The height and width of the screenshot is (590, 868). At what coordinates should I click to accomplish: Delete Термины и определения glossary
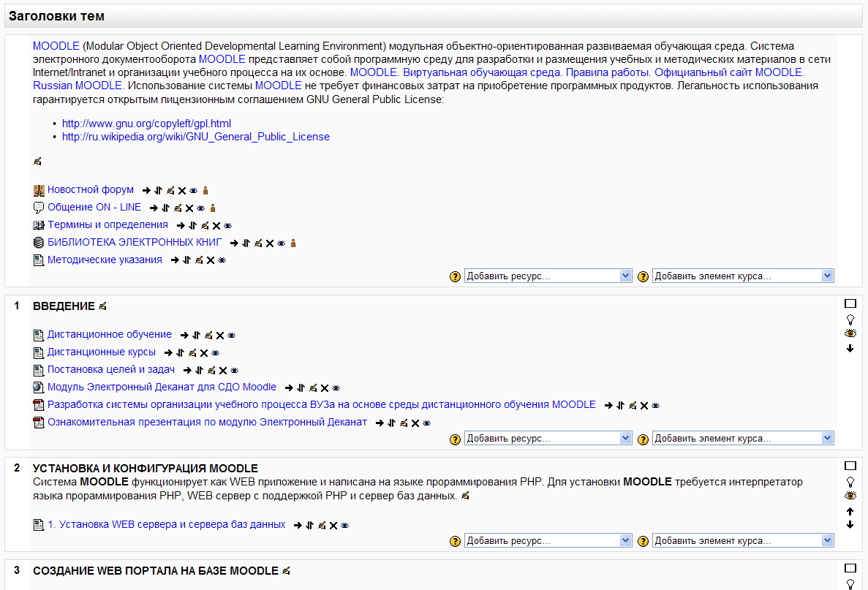coord(216,226)
